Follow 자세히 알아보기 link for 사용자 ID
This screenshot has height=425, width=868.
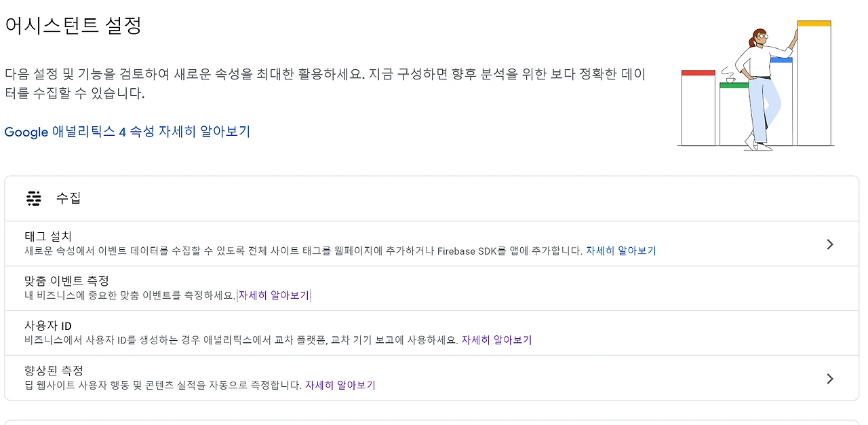coord(496,340)
